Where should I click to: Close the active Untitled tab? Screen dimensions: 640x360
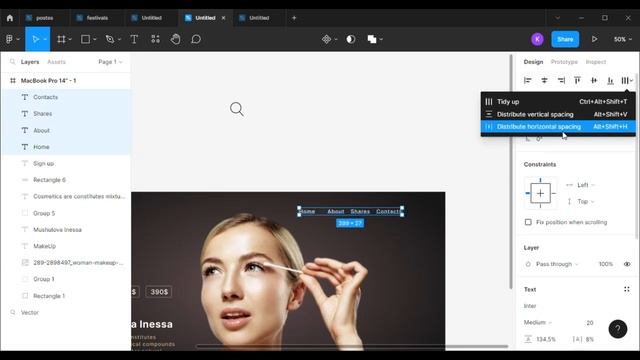223,18
